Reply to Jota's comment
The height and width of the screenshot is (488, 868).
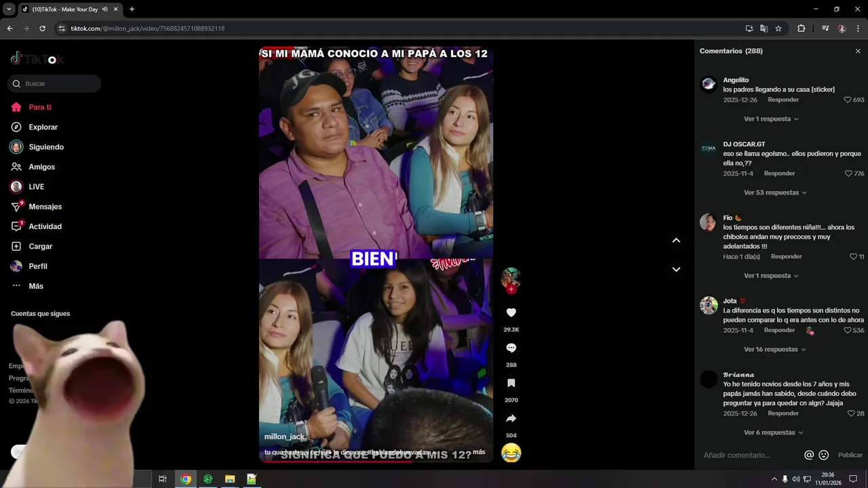[x=779, y=330]
